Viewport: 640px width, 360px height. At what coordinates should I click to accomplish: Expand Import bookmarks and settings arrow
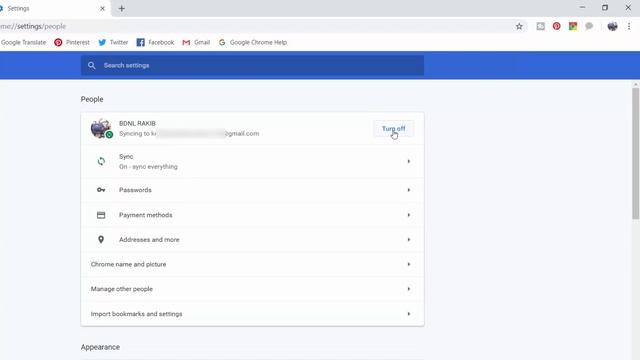pyautogui.click(x=409, y=314)
